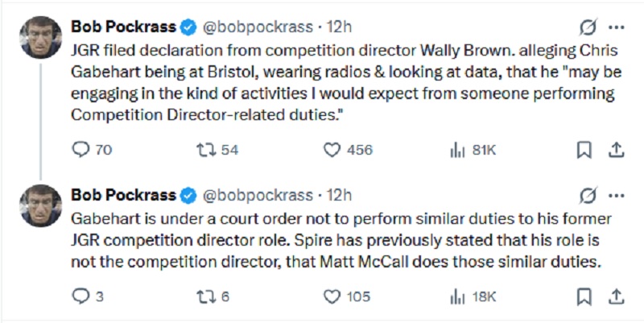Reply to the JGR declaration tweet
Screen dimensions: 644x323
[80, 150]
